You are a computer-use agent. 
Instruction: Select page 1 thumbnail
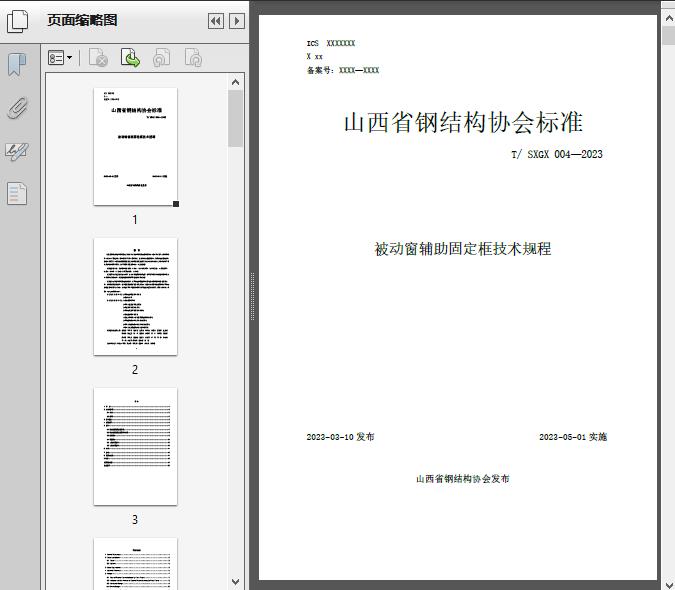(x=135, y=146)
